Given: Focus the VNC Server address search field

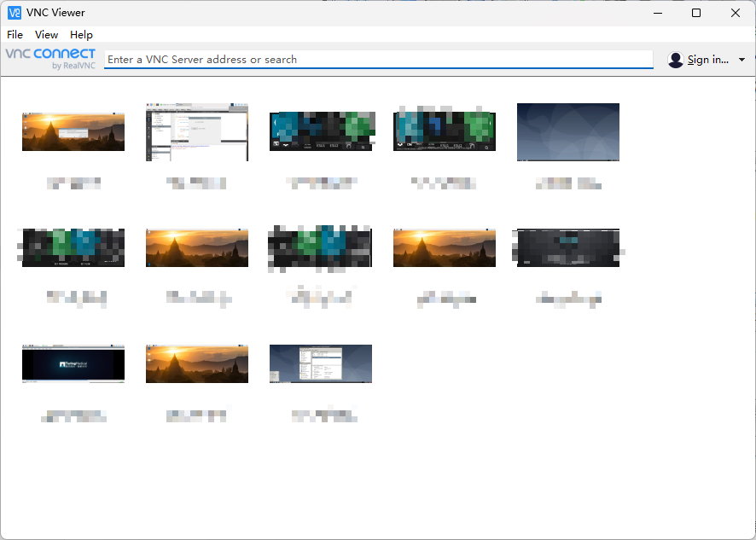Looking at the screenshot, I should 379,60.
